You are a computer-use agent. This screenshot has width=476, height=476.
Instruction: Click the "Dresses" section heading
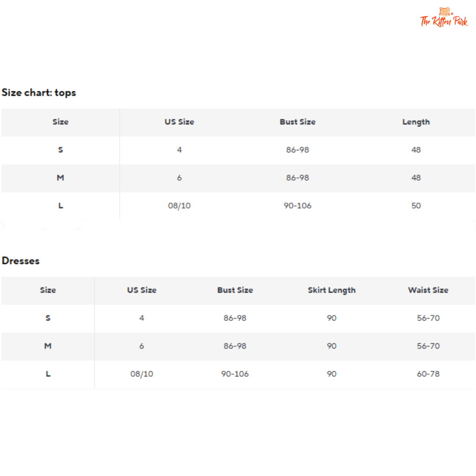(21, 261)
